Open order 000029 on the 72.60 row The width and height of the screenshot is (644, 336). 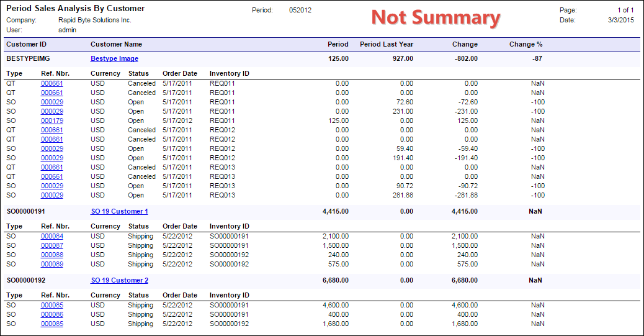point(51,102)
